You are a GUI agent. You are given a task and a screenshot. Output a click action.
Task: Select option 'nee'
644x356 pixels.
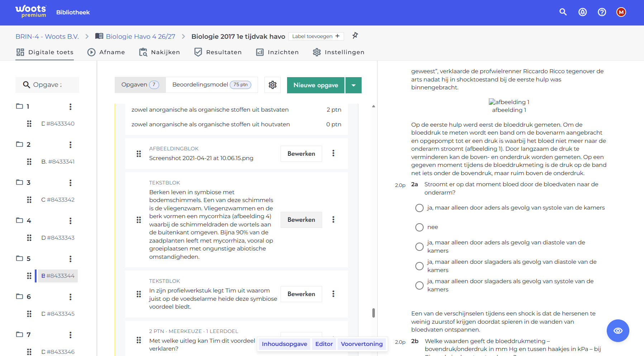point(419,227)
